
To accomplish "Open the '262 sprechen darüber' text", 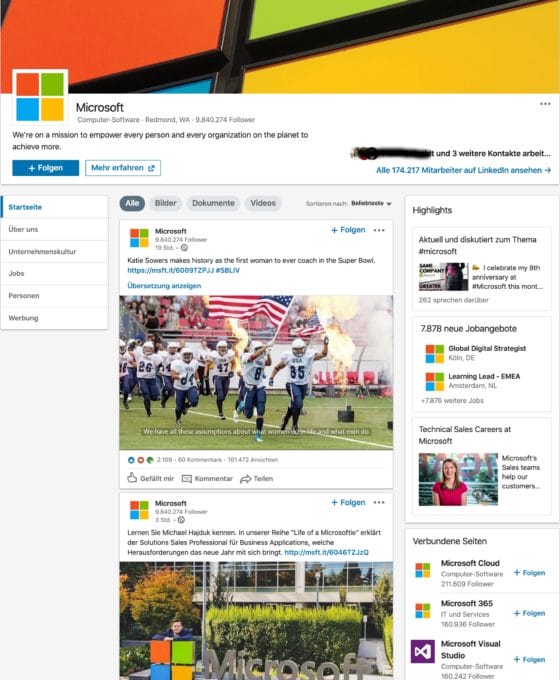I will point(453,300).
